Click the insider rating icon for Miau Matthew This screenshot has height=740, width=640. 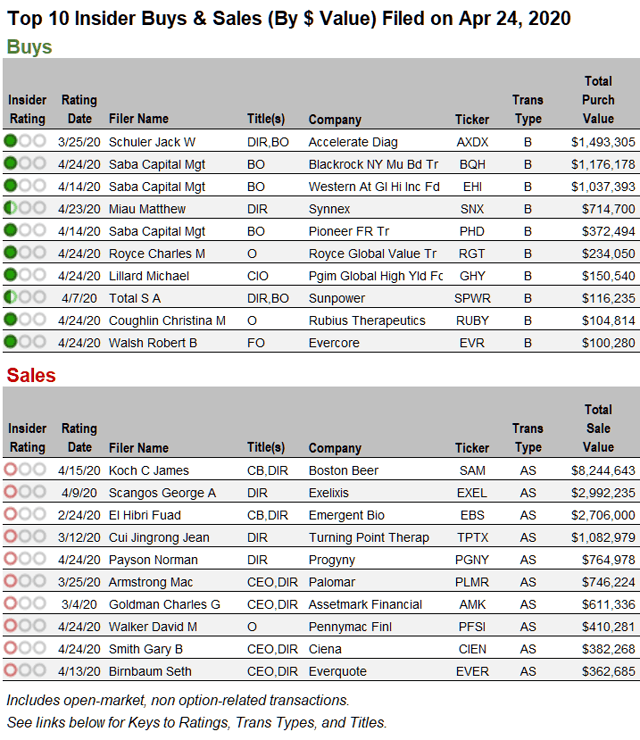pos(11,209)
